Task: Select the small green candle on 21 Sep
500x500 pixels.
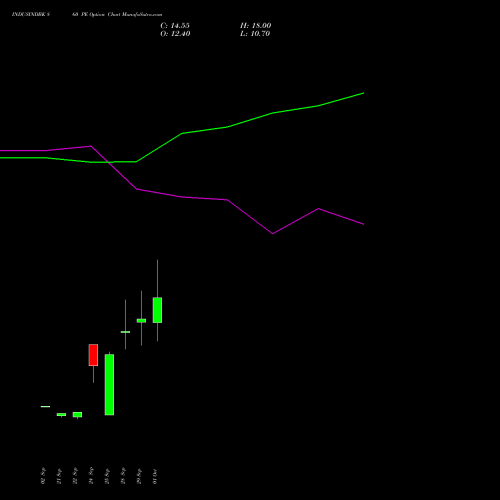Action: tap(61, 415)
